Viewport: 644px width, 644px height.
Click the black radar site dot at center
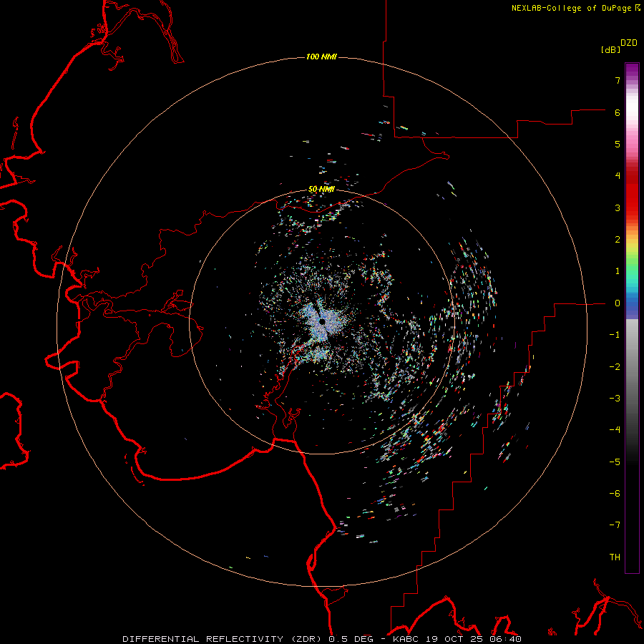pos(323,321)
